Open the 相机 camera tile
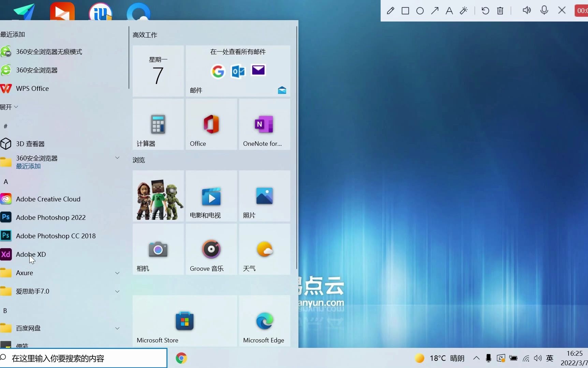The height and width of the screenshot is (368, 588). pos(158,249)
